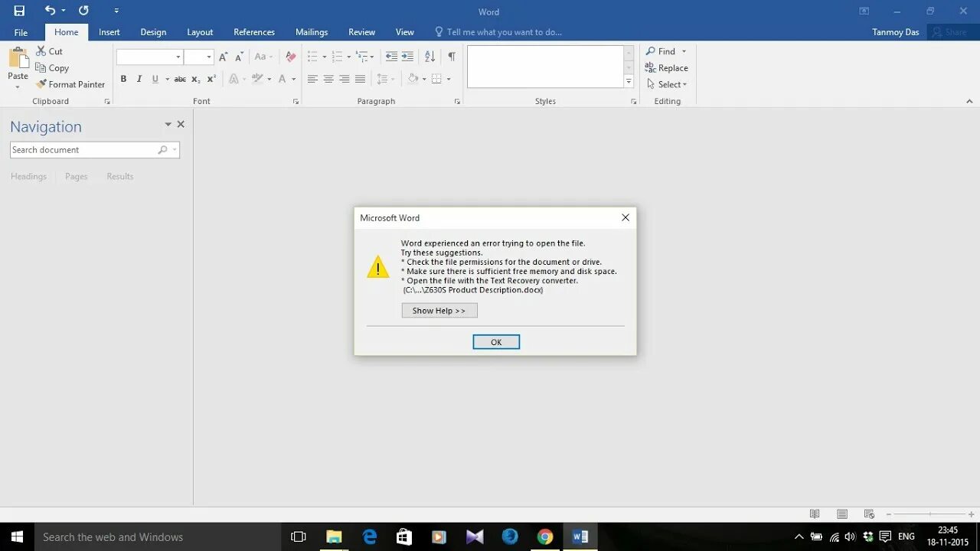The image size is (980, 551).
Task: Open the File menu tab
Action: (x=21, y=32)
